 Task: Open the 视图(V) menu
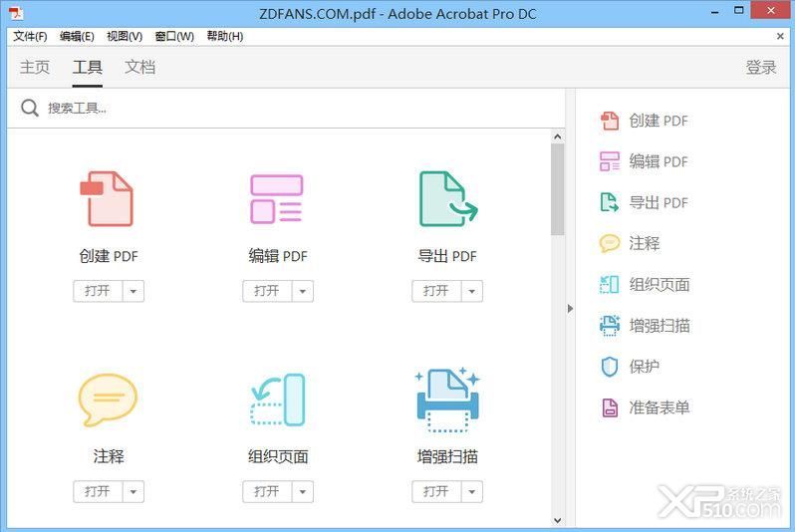125,37
